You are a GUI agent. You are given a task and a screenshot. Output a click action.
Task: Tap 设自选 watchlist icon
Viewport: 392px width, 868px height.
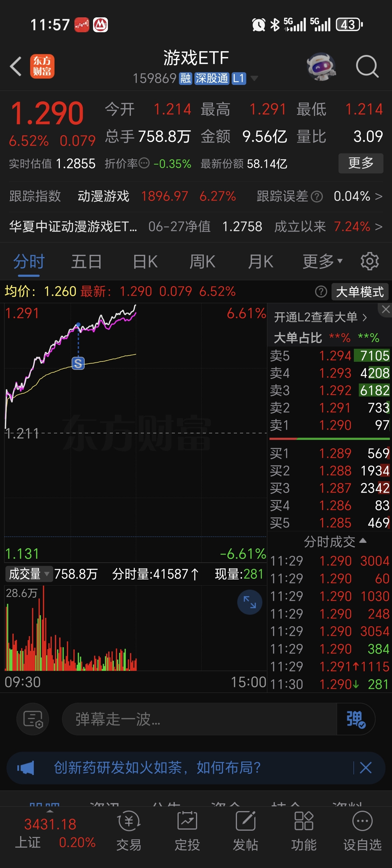click(x=362, y=830)
